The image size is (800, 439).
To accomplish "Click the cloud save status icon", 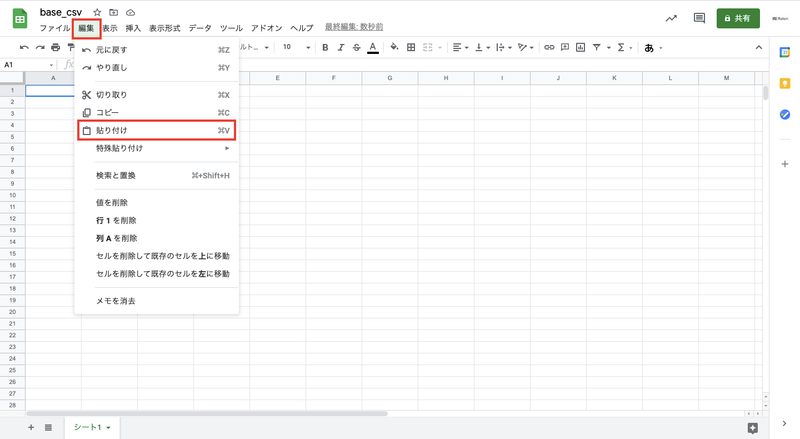I will click(x=131, y=12).
